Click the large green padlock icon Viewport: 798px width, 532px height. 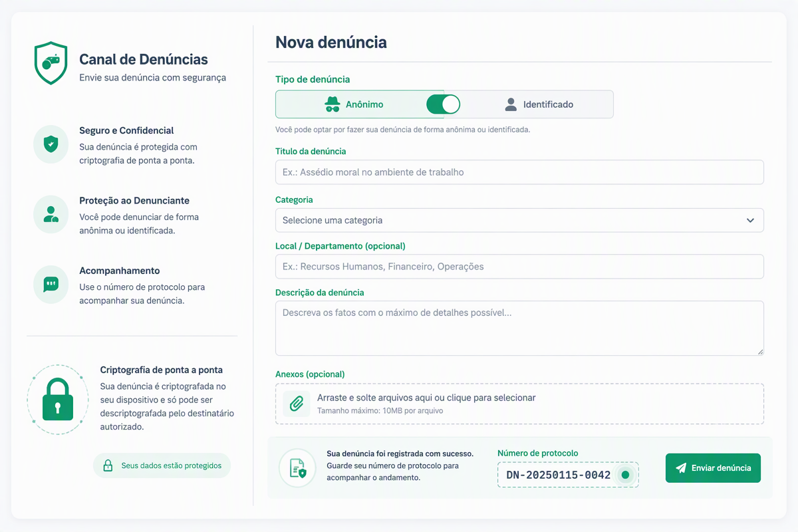58,400
